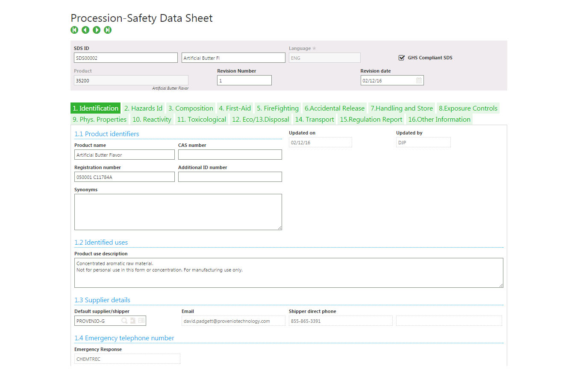
Task: Click the CAS number field
Action: (x=230, y=155)
